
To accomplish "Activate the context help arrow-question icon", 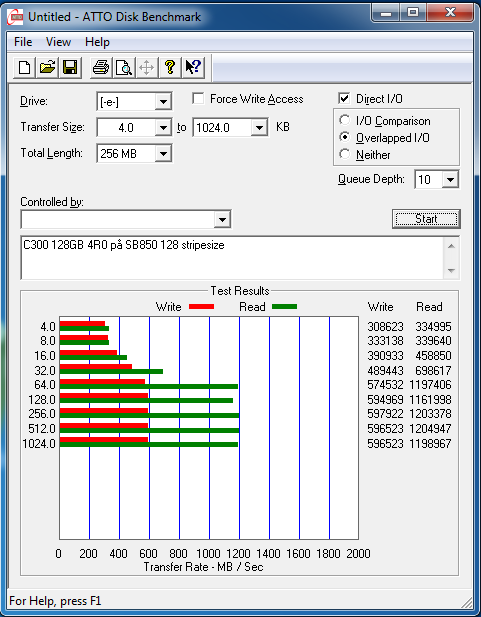I will [193, 68].
